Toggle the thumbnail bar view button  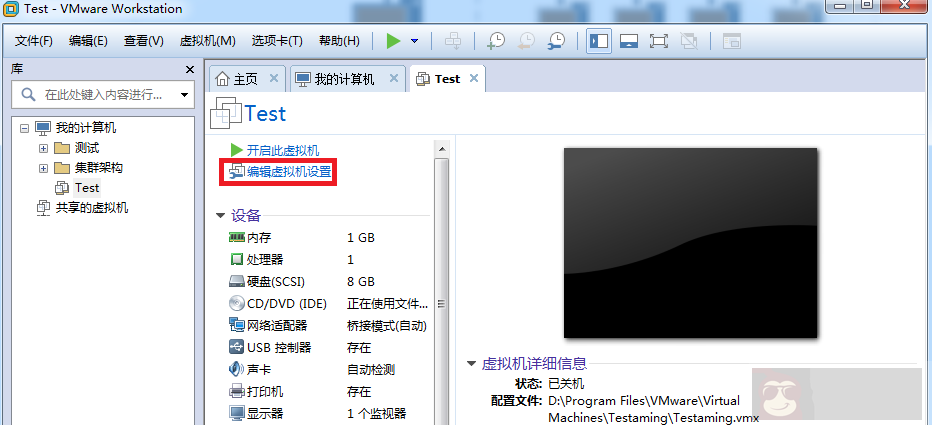(629, 41)
